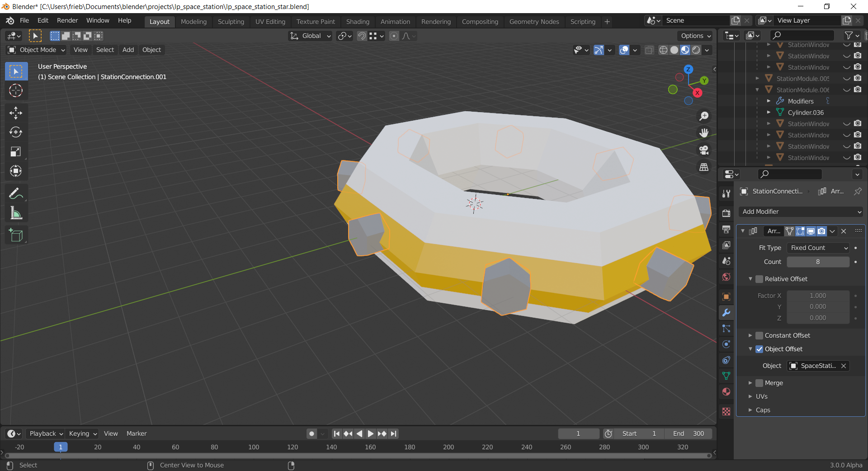
Task: Select the Move tool in toolbar
Action: [16, 113]
